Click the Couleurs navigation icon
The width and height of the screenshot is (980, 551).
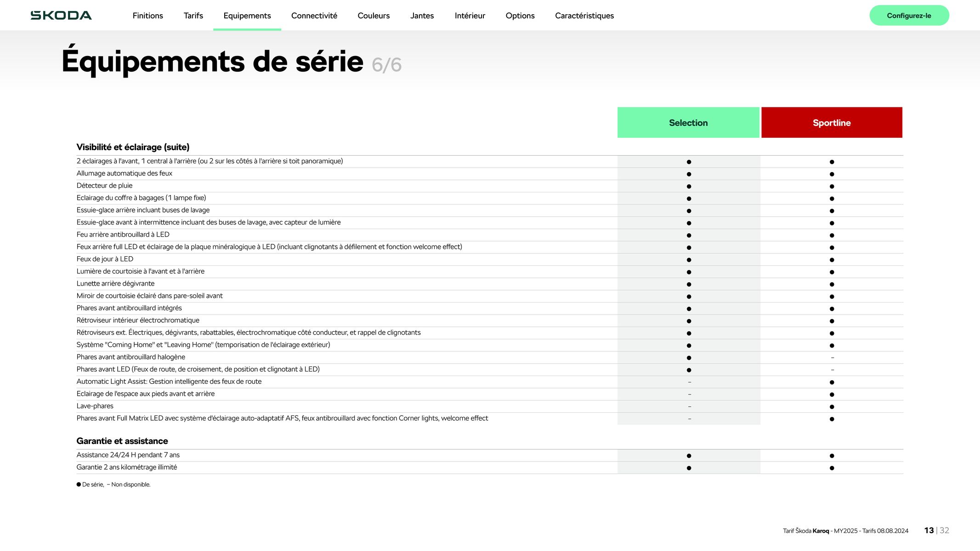pos(374,15)
